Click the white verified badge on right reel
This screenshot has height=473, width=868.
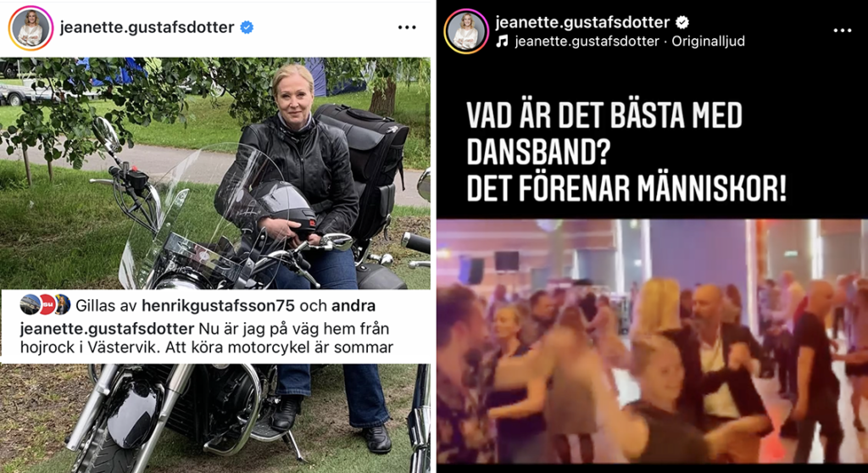682,22
